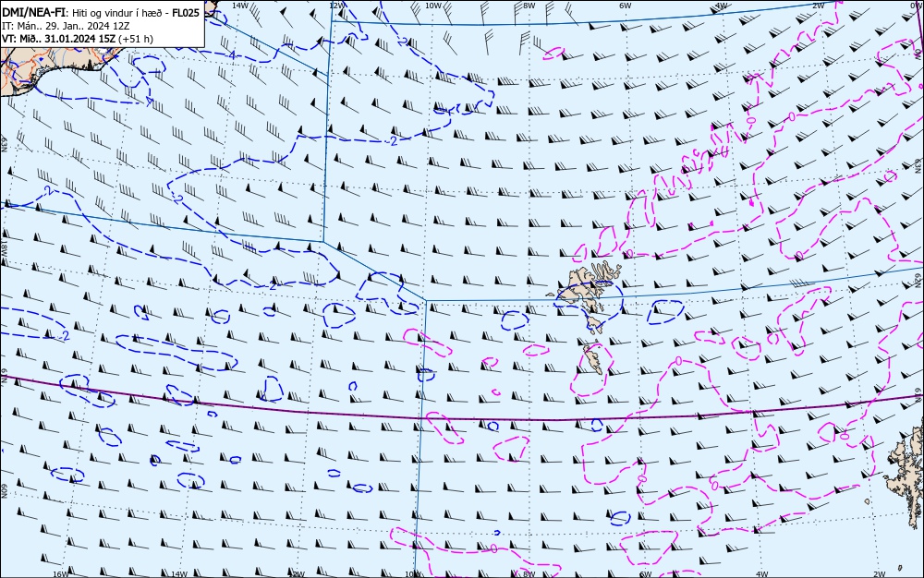
Task: Select the flight level label FL025
Action: pyautogui.click(x=186, y=13)
